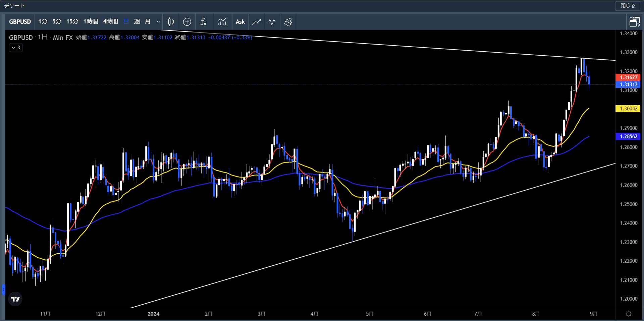Open chart settings gear icon
The height and width of the screenshot is (321, 644).
(629, 314)
